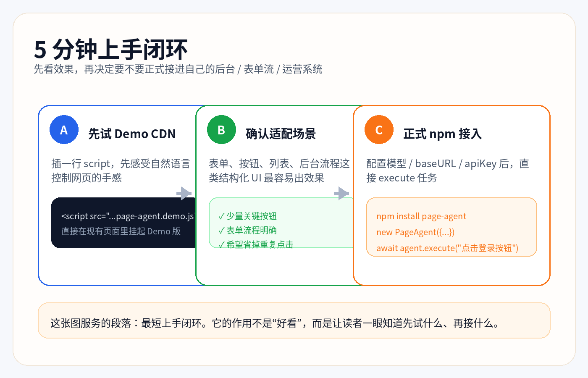This screenshot has height=378, width=588.
Task: Click the orange "C" step badge
Action: (x=379, y=130)
